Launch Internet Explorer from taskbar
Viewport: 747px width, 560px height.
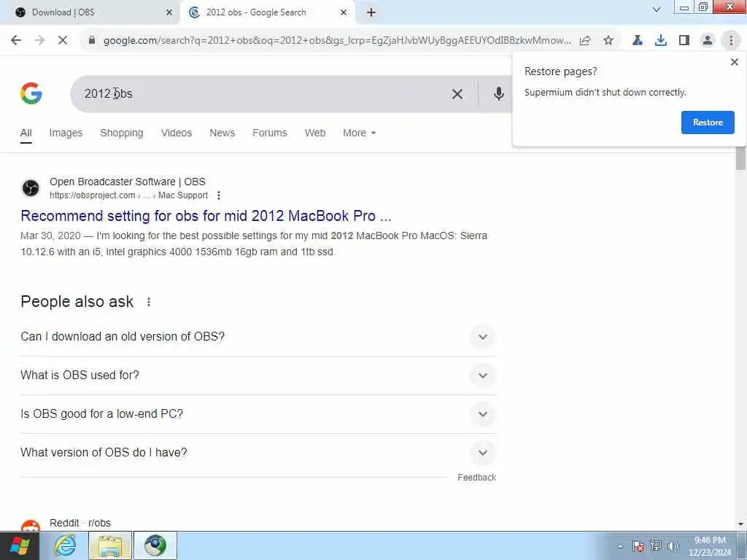(65, 545)
